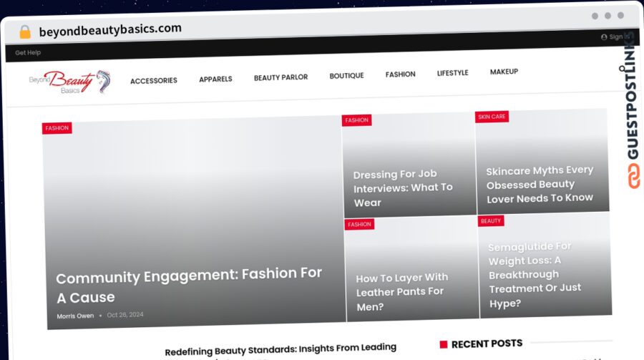Screen dimensions: 644x360
Task: Open the Accessories menu item
Action: coord(154,81)
